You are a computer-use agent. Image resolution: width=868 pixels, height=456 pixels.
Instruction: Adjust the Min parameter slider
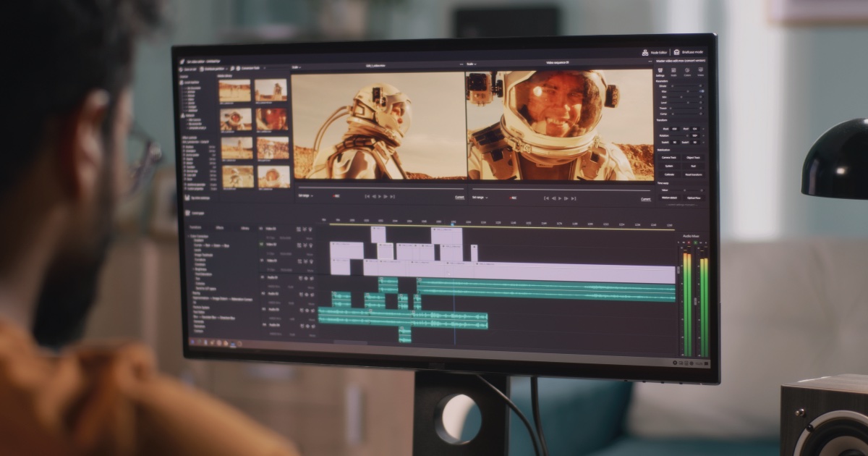point(684,97)
